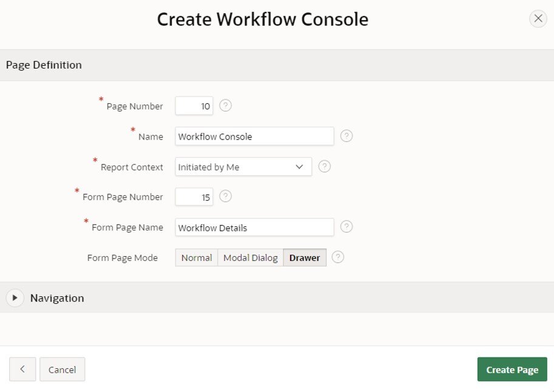The width and height of the screenshot is (554, 392).
Task: Select Normal form page mode
Action: click(x=196, y=257)
